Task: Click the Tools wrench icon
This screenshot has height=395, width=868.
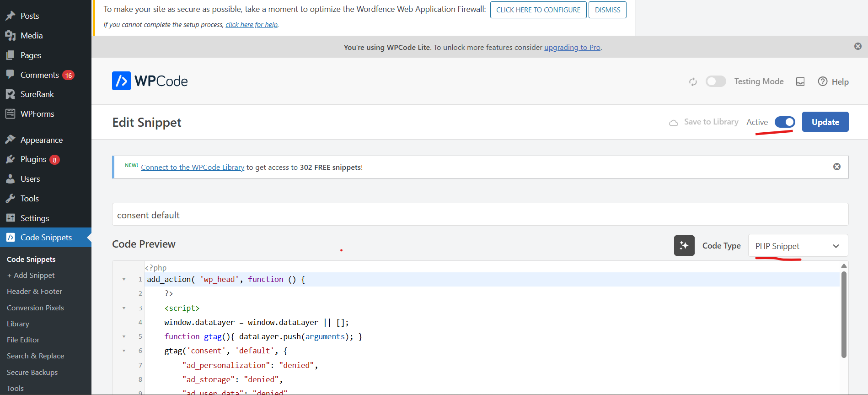Action: coord(11,198)
